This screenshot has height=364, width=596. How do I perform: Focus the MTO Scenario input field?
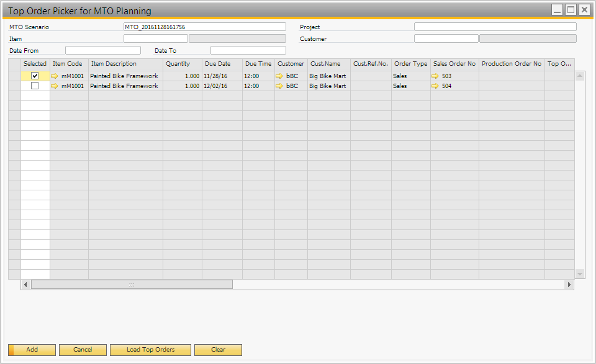point(205,27)
